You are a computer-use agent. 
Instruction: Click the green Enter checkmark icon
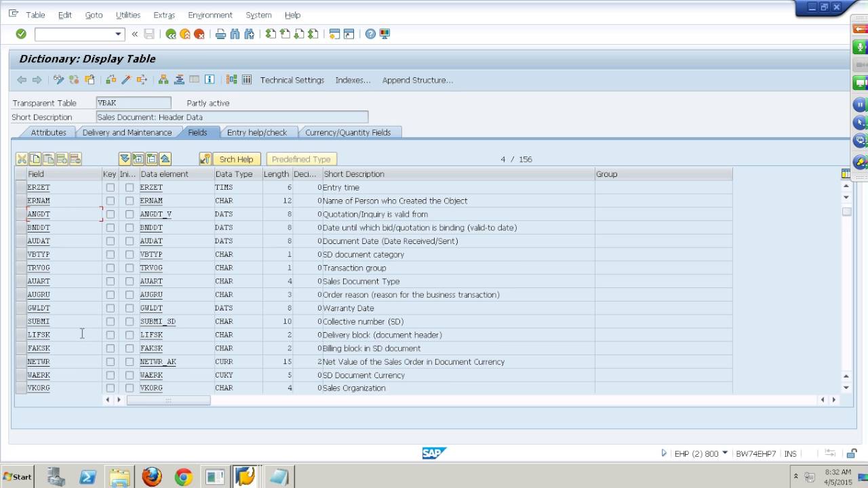coord(21,34)
